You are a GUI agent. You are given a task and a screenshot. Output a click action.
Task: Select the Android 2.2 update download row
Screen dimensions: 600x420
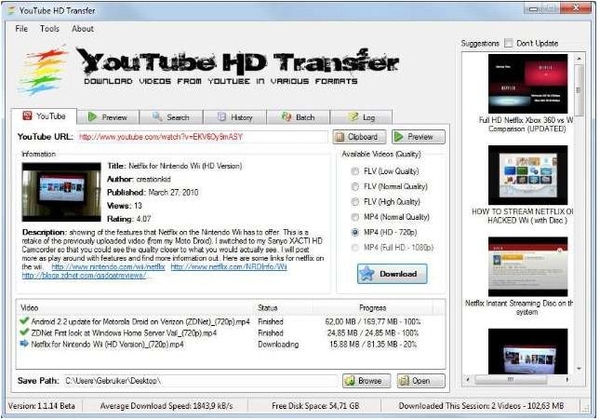(x=230, y=322)
